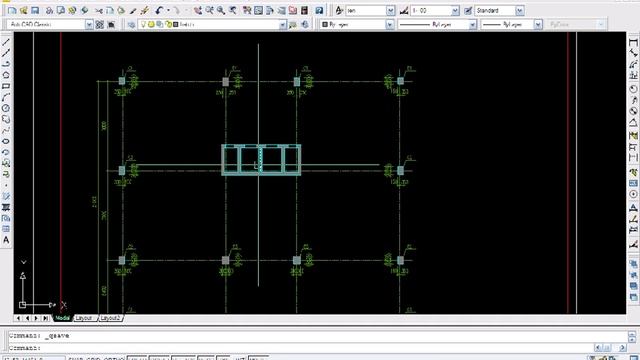Toggle the GRID status bar button

(x=93, y=358)
